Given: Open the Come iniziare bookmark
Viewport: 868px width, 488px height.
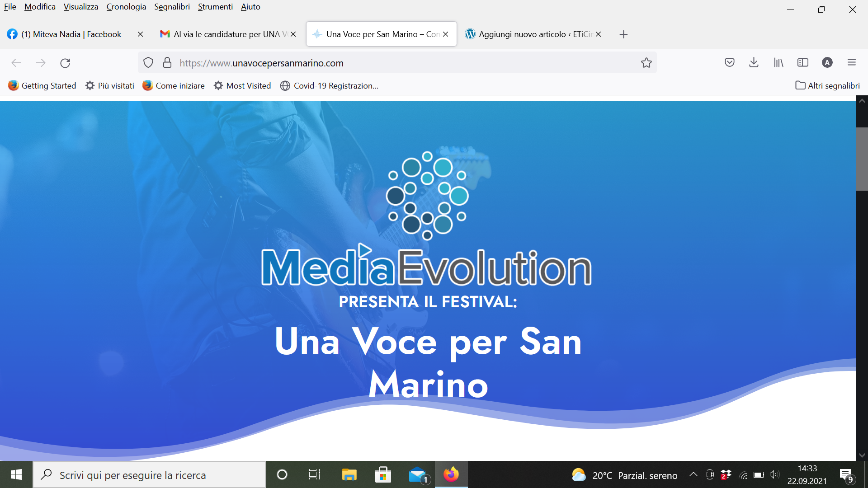Looking at the screenshot, I should [x=174, y=86].
